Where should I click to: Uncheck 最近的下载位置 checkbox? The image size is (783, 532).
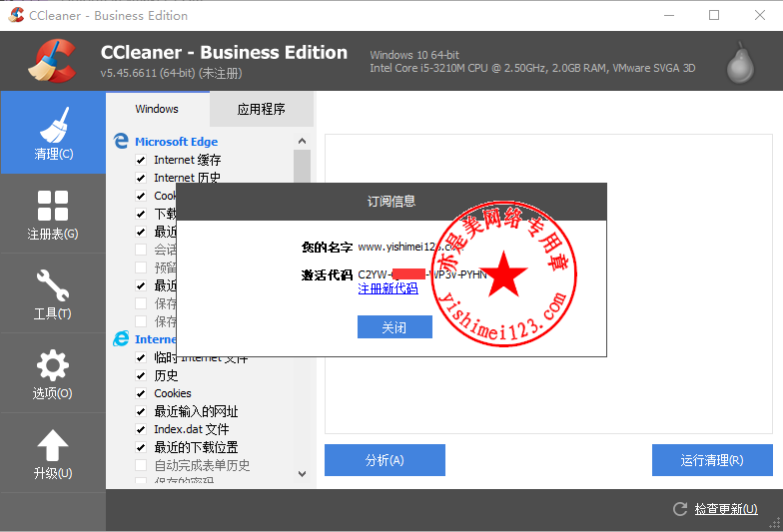click(141, 447)
